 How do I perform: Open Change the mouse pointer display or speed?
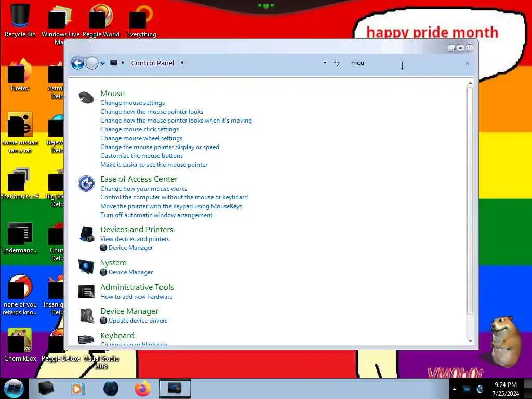[160, 147]
